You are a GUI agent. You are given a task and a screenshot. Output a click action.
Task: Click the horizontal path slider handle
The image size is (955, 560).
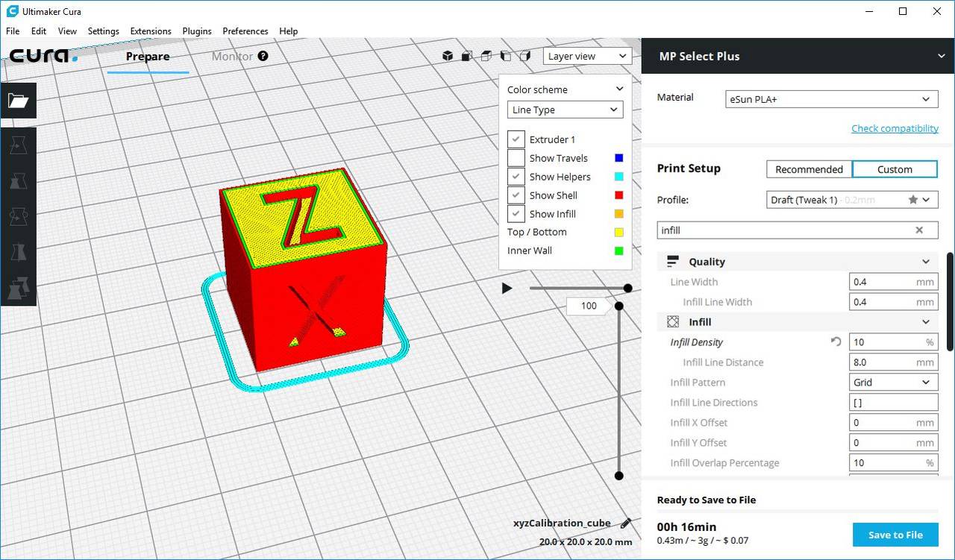[x=628, y=288]
